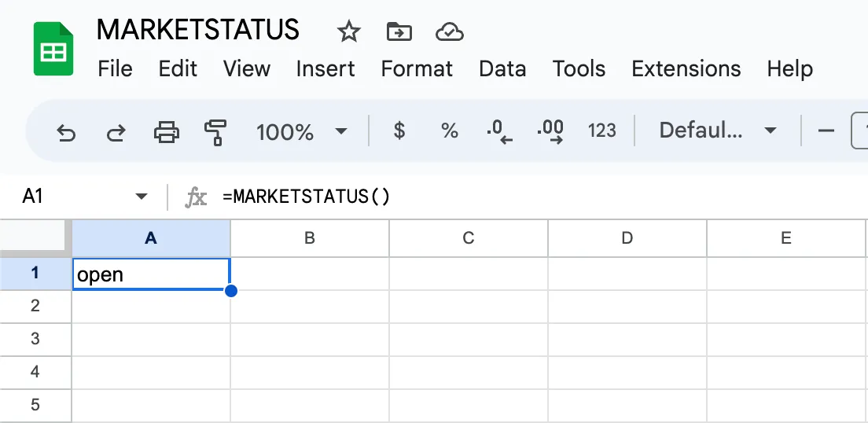Open the Format menu
This screenshot has height=423, width=868.
click(x=417, y=69)
